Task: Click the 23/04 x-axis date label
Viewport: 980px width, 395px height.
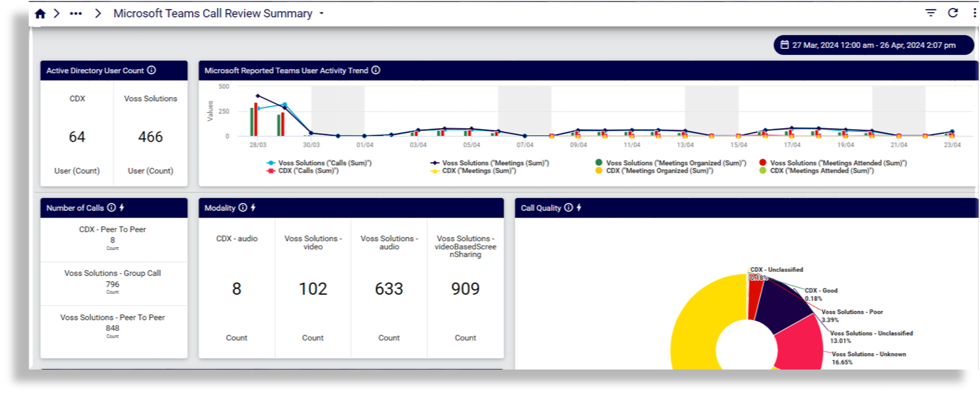Action: click(x=953, y=145)
